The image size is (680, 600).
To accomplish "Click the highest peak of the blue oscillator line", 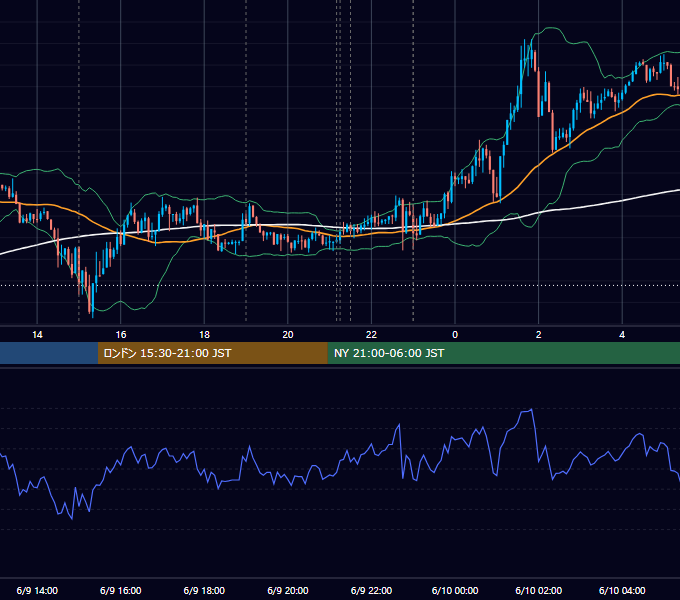I will pos(531,409).
